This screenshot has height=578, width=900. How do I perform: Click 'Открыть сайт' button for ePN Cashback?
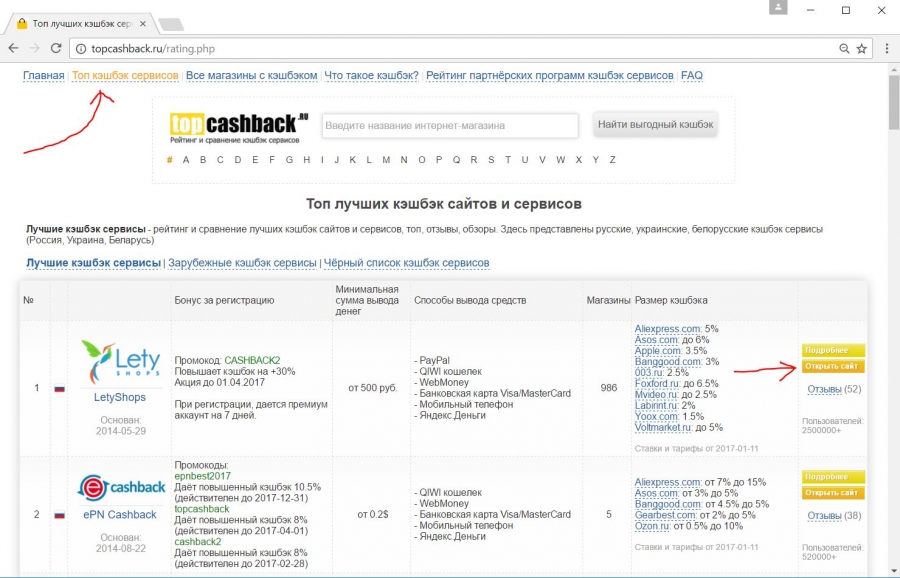click(833, 493)
